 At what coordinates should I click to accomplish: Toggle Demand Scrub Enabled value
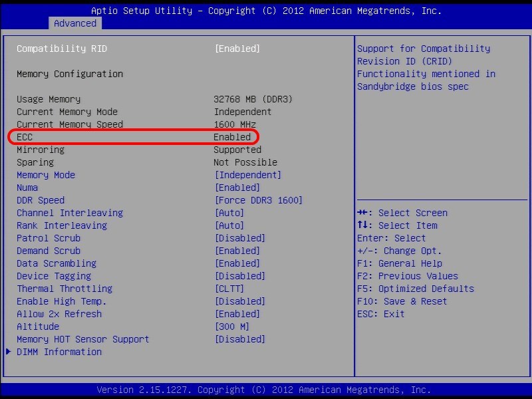click(237, 251)
